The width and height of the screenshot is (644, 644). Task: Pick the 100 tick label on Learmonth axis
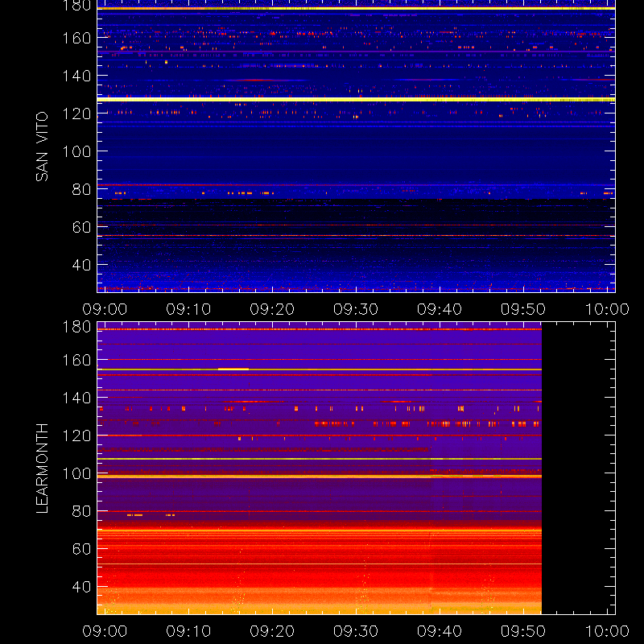[x=76, y=473]
